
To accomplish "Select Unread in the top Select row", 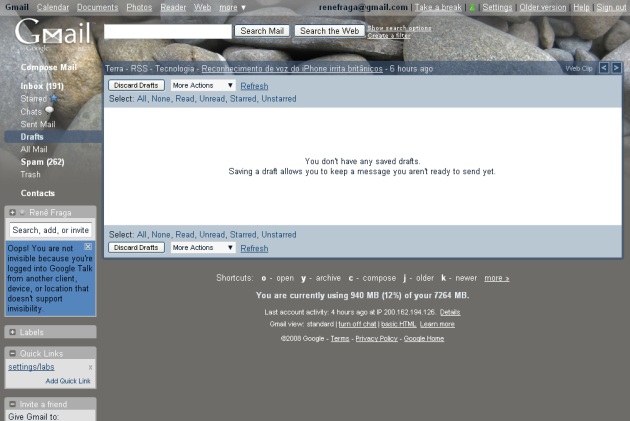I will tap(212, 98).
